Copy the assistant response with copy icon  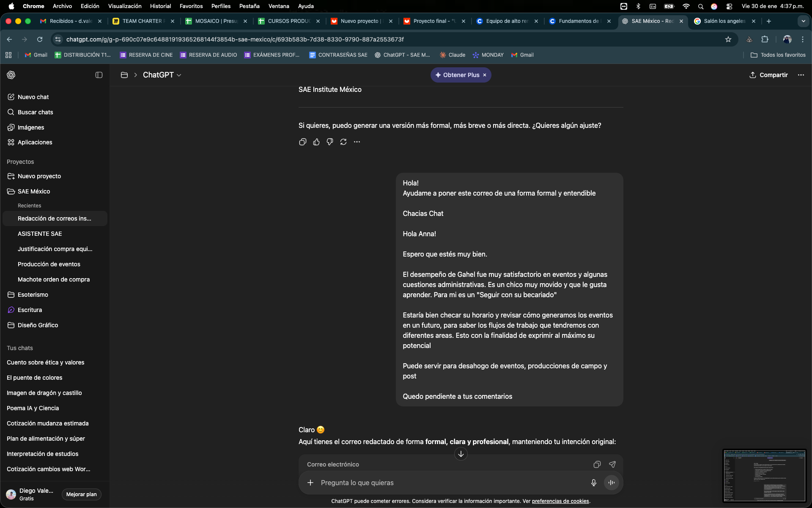click(302, 142)
